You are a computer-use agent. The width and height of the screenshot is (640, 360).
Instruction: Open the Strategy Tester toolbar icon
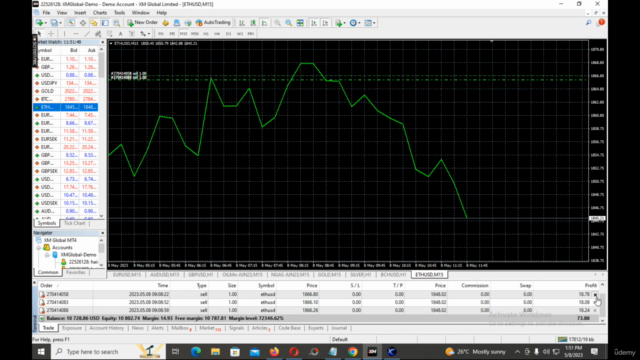click(x=117, y=22)
